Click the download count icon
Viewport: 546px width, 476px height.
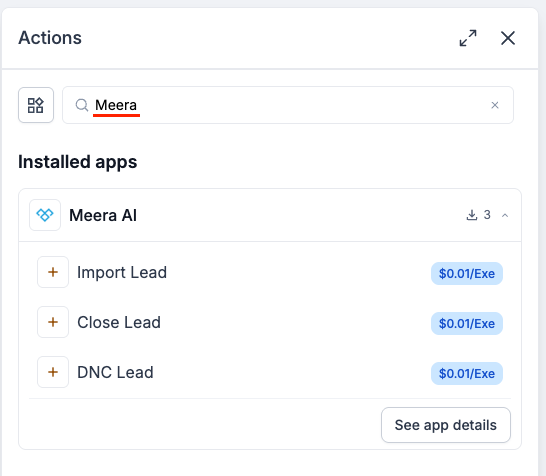(x=471, y=215)
